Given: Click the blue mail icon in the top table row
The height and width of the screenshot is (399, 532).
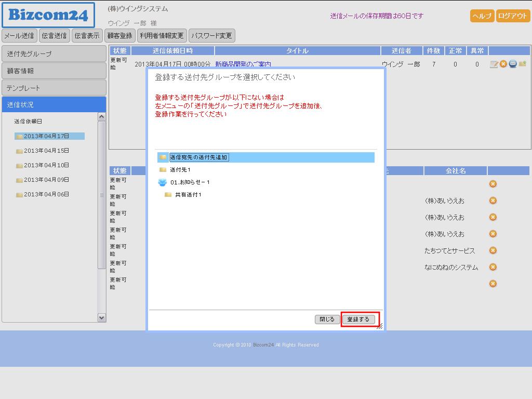Looking at the screenshot, I should (513, 64).
